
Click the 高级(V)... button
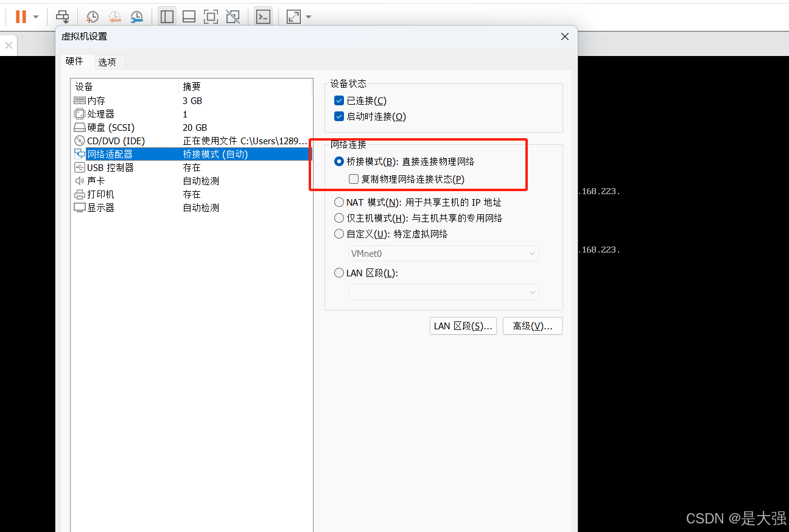click(533, 326)
